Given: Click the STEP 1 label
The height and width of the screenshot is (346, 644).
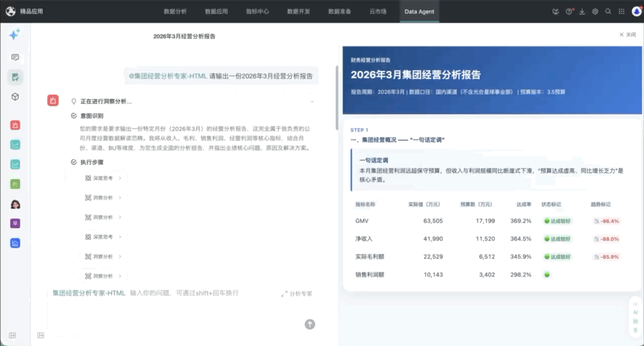Looking at the screenshot, I should (x=359, y=130).
